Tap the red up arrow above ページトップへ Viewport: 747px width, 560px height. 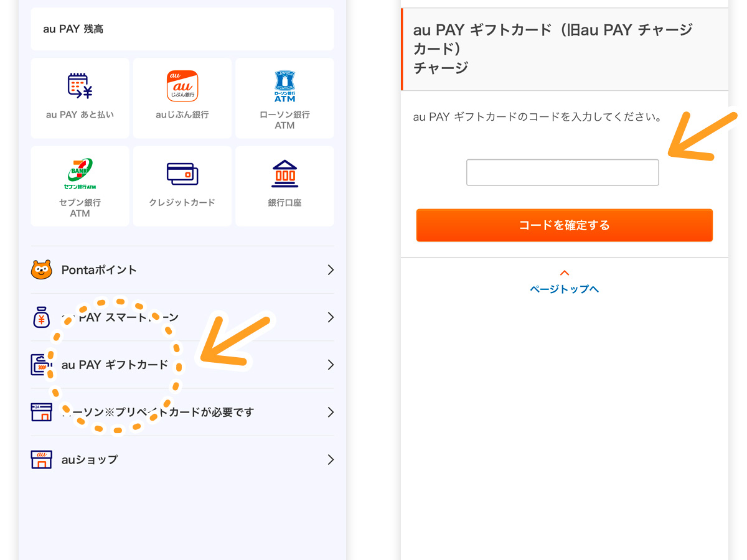pos(565,273)
